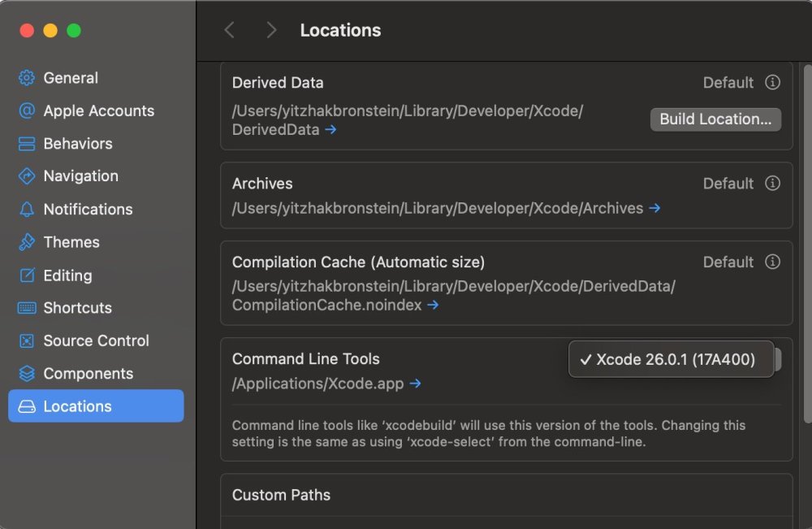Click the Notifications bell icon

tap(27, 210)
